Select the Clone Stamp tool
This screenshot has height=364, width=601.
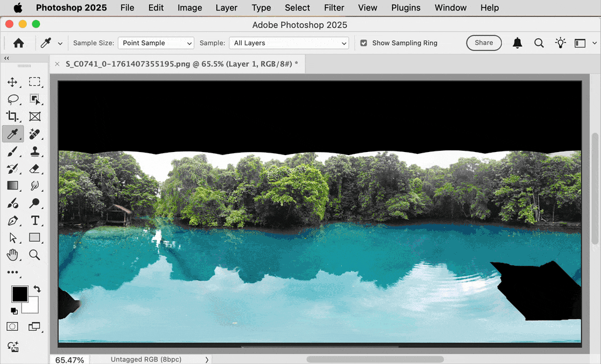pyautogui.click(x=34, y=151)
